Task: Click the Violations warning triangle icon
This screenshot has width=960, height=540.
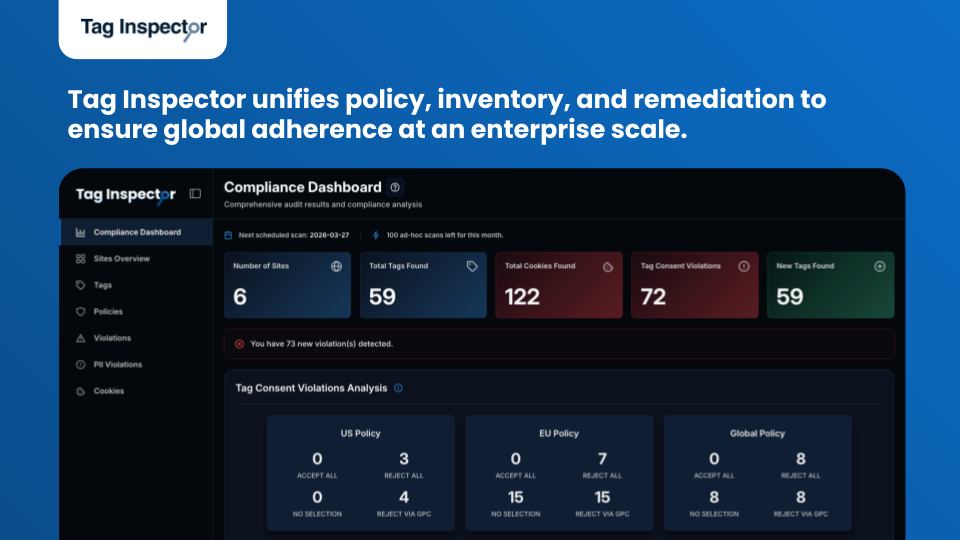Action: (x=80, y=338)
